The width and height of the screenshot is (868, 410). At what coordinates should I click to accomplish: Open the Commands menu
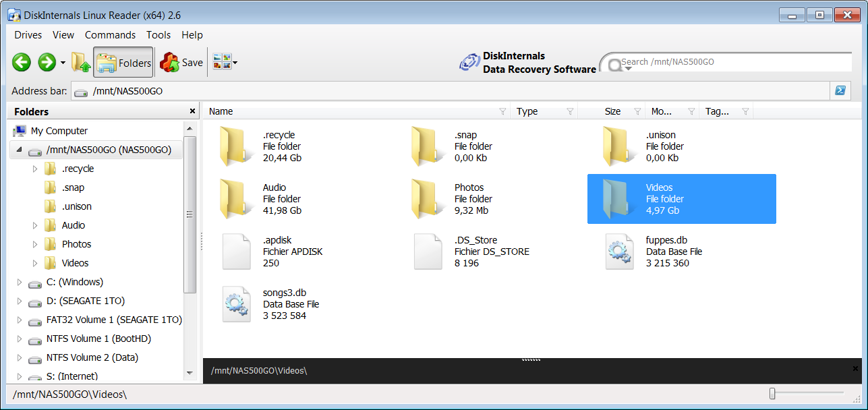tap(110, 35)
